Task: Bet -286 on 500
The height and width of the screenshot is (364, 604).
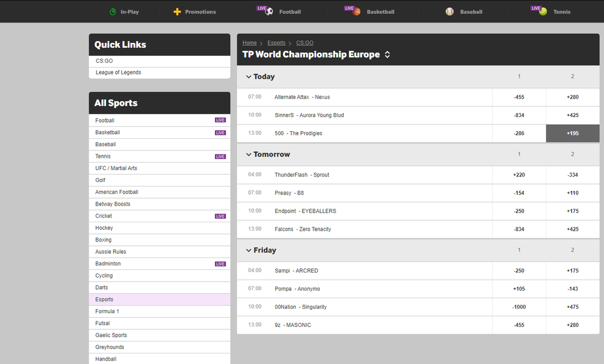Action: [519, 133]
